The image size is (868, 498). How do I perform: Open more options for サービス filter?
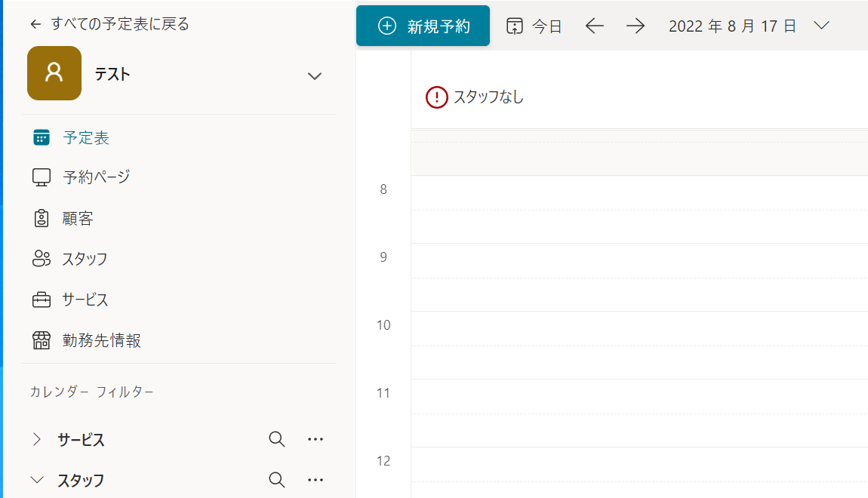tap(315, 439)
